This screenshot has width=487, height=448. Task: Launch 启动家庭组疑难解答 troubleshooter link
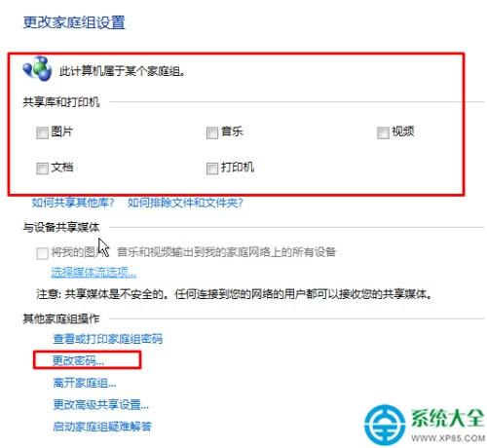[x=102, y=427]
